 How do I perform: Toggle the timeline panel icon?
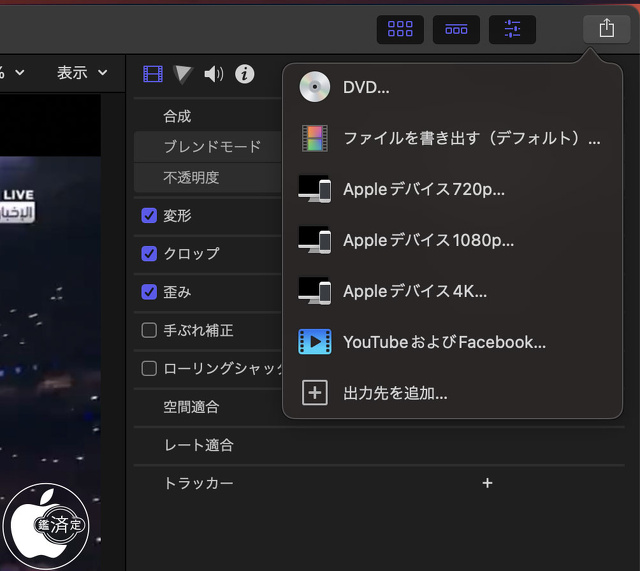click(456, 29)
